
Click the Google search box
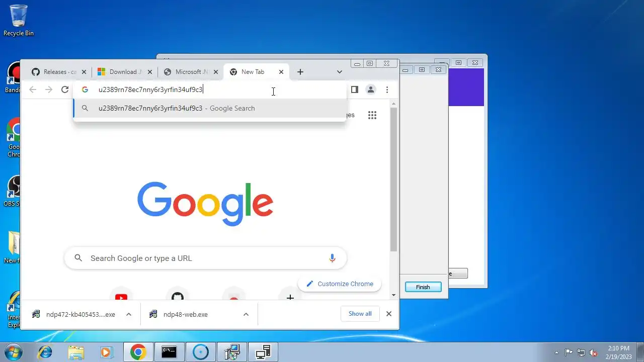point(205,258)
